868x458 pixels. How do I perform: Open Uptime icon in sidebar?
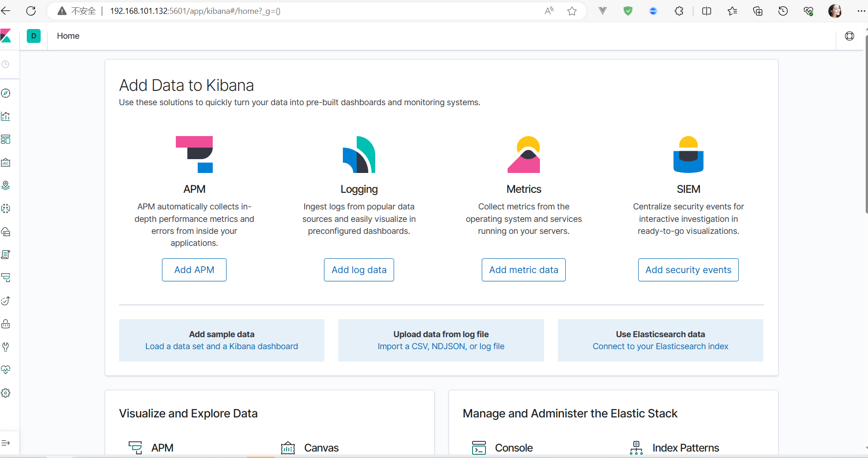[6, 301]
